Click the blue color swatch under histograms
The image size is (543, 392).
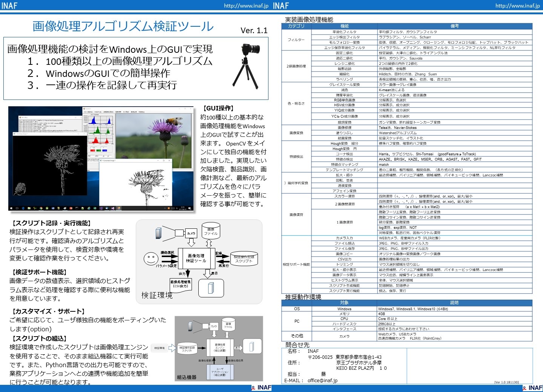105,150
